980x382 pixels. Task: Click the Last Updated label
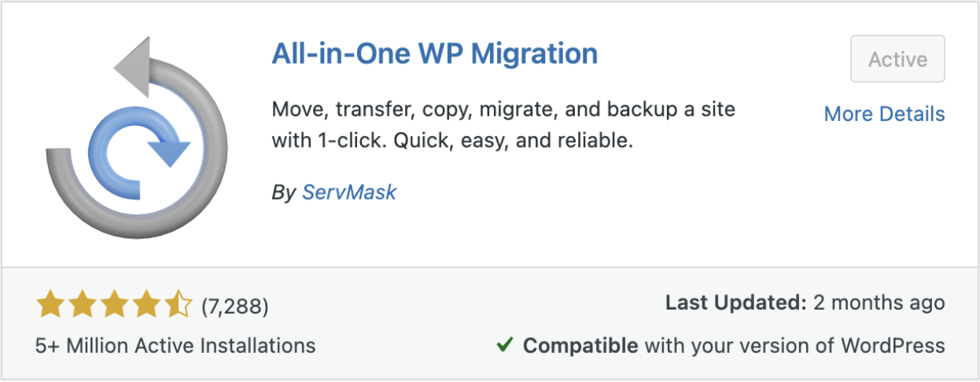[x=736, y=303]
